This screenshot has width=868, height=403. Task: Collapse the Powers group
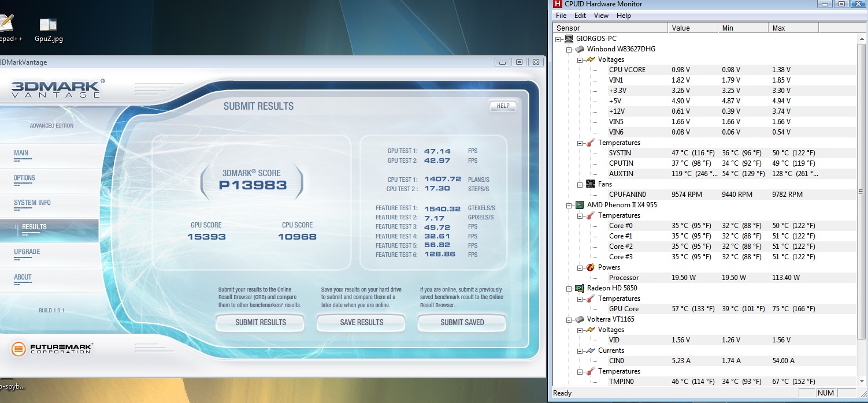(580, 267)
